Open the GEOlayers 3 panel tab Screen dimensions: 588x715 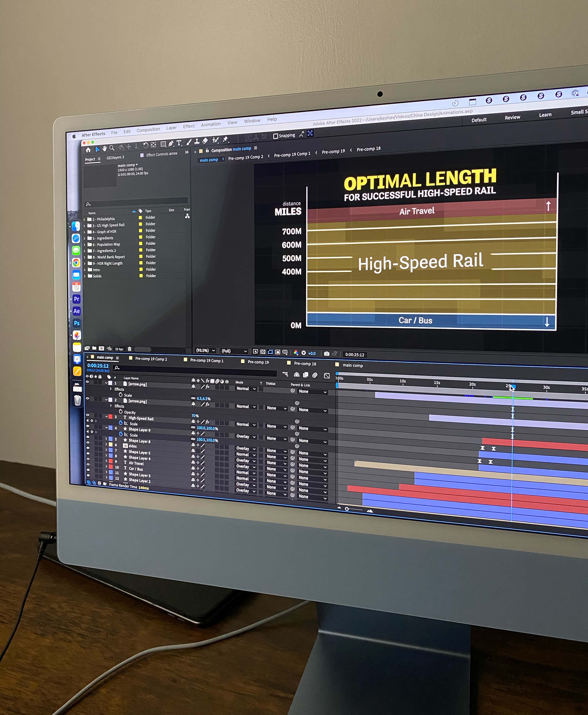point(115,158)
